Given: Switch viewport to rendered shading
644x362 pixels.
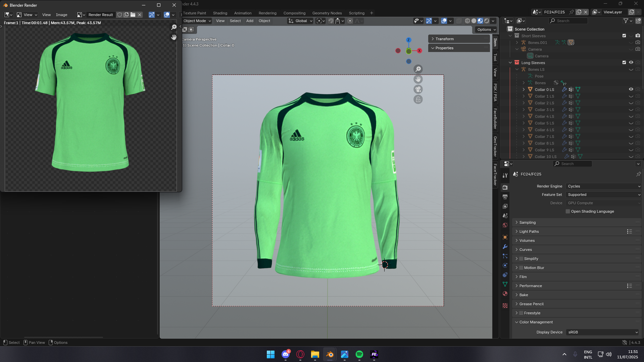Looking at the screenshot, I should click(x=487, y=21).
